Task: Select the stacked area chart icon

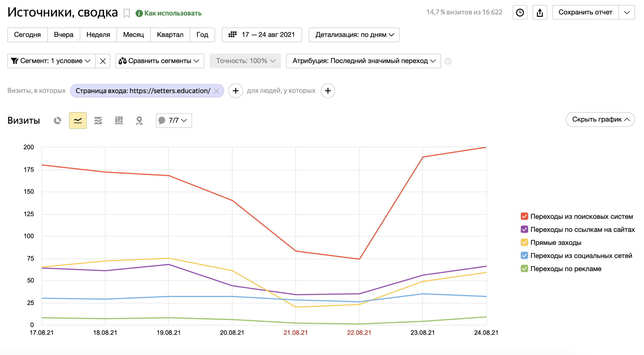Action: click(98, 120)
